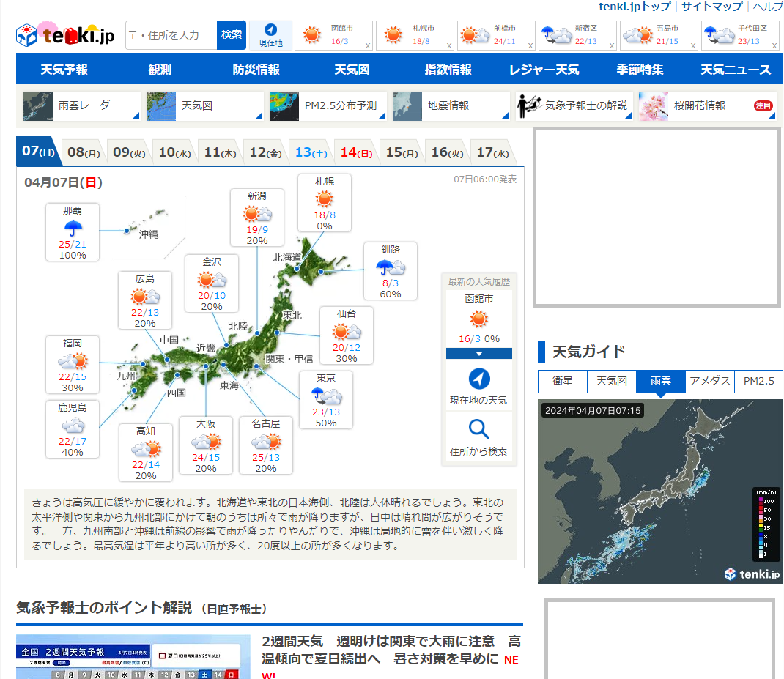This screenshot has height=679, width=784.
Task: Select the 14(日) date tab
Action: 357,152
